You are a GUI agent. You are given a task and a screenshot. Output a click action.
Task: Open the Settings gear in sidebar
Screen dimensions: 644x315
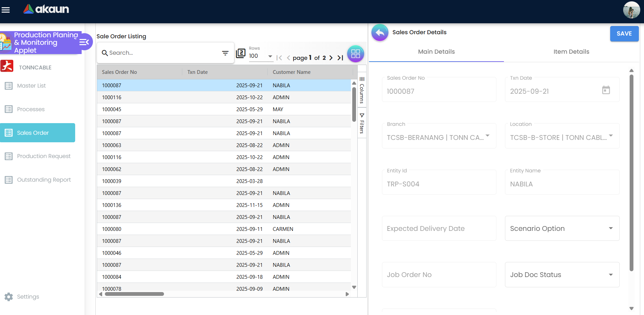[9, 297]
